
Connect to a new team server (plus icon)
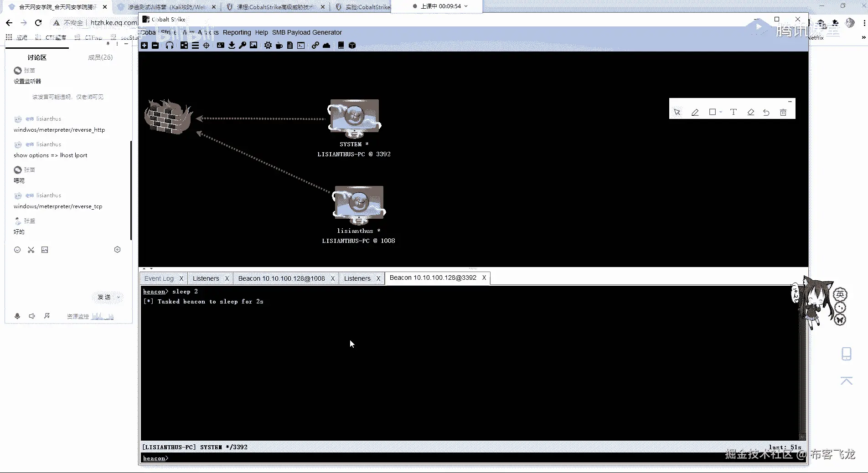pyautogui.click(x=145, y=45)
